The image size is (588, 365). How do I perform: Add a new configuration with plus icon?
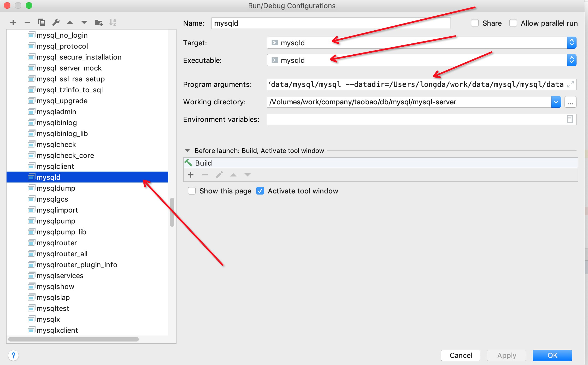[13, 22]
